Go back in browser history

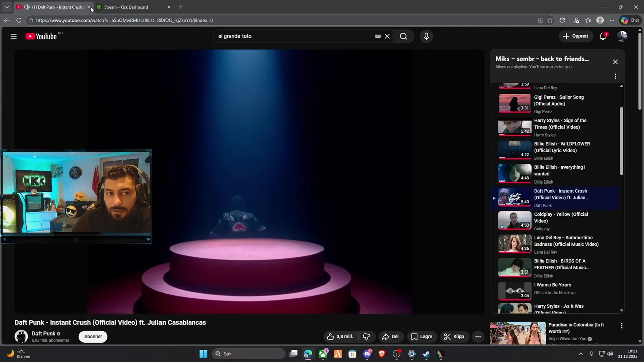click(x=7, y=20)
